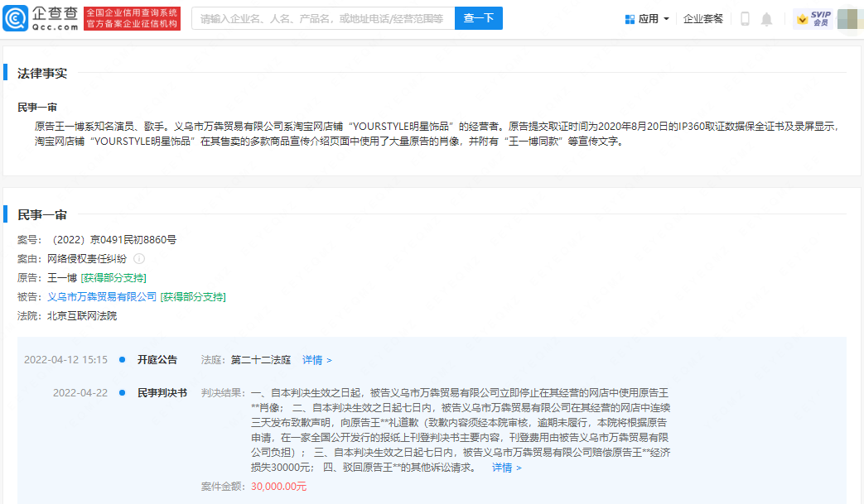Click the 民事判决书 entry label
The width and height of the screenshot is (864, 504).
pyautogui.click(x=162, y=393)
